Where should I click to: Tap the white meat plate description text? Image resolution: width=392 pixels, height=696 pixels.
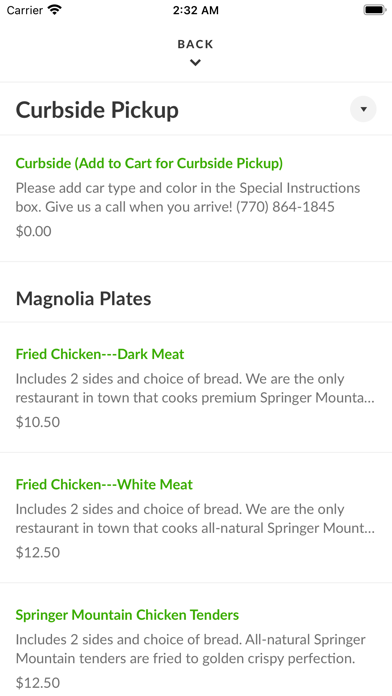pyautogui.click(x=195, y=518)
